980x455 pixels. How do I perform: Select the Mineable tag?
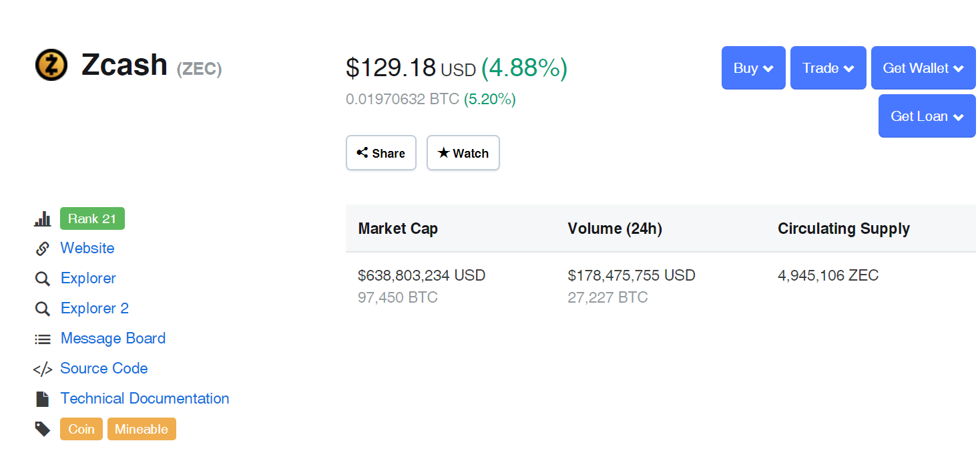tap(142, 429)
